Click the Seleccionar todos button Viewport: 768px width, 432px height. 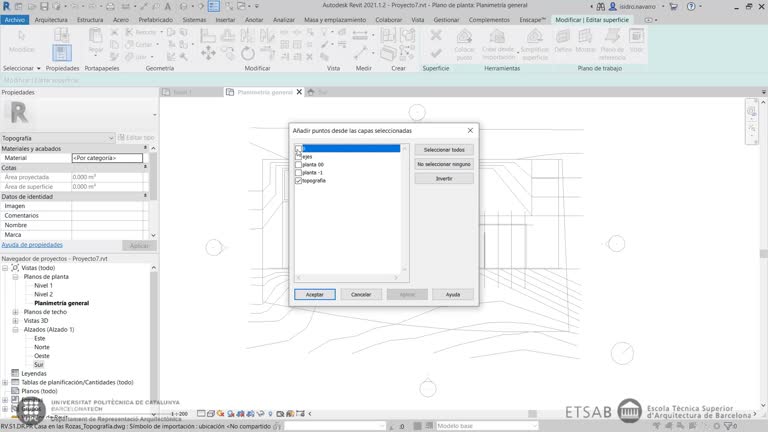[444, 150]
